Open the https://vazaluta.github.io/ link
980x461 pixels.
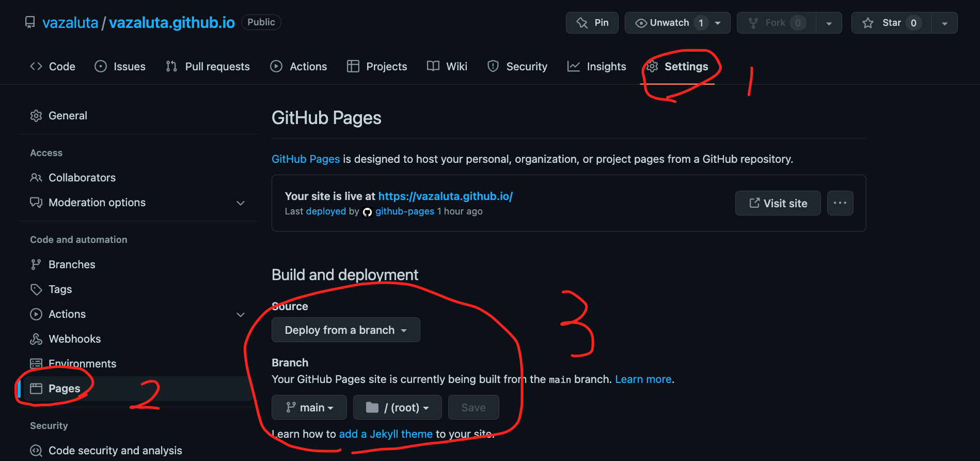click(446, 196)
